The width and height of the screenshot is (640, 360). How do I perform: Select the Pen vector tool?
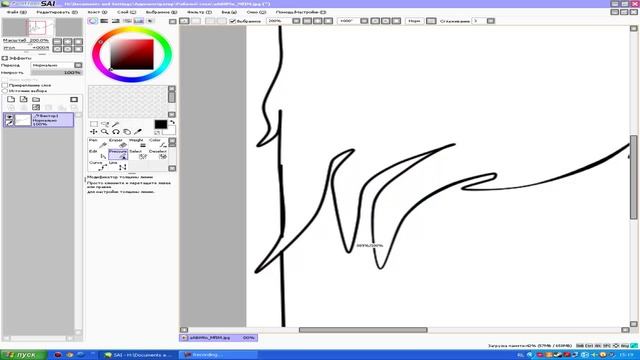click(98, 143)
